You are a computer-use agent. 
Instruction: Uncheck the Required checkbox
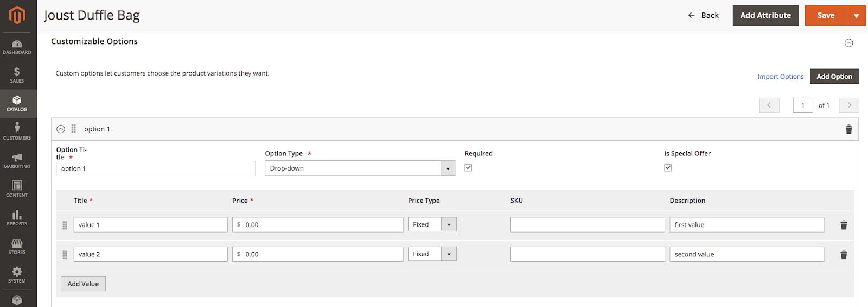point(468,168)
